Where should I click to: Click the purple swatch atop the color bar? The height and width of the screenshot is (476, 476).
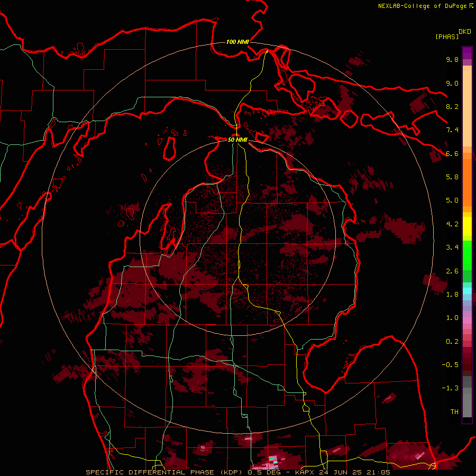(467, 53)
